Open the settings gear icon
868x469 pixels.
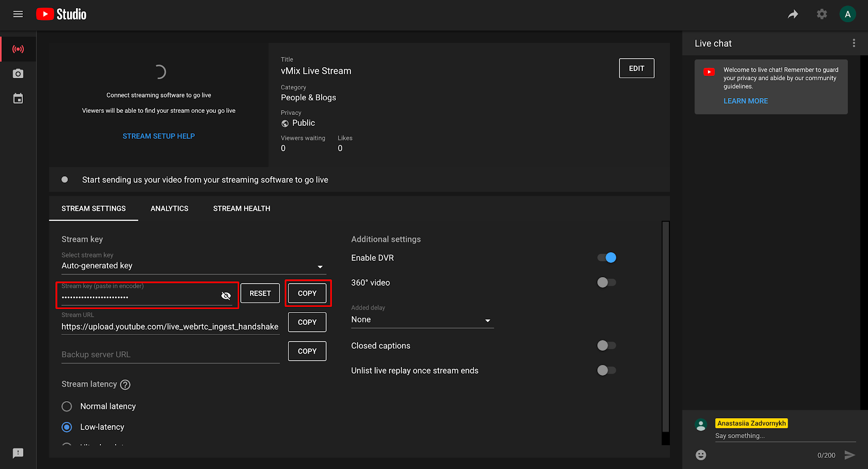point(822,14)
